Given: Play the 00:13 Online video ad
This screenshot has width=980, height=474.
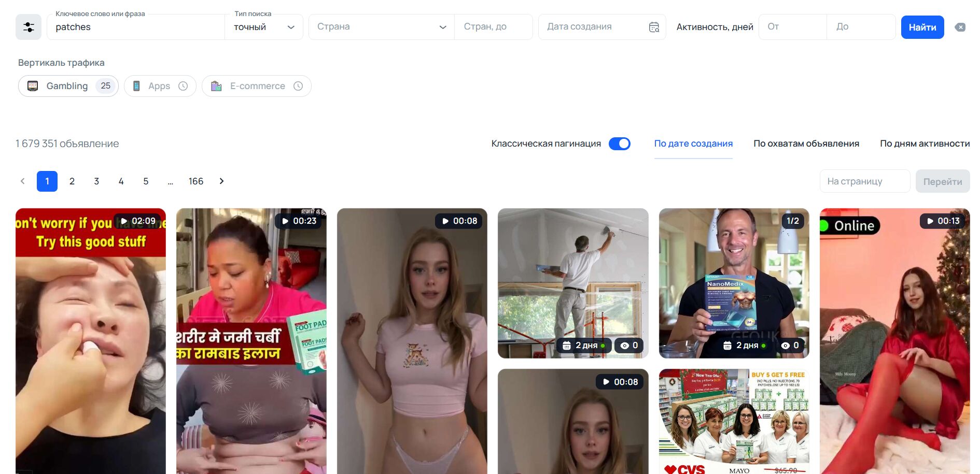Looking at the screenshot, I should 943,221.
